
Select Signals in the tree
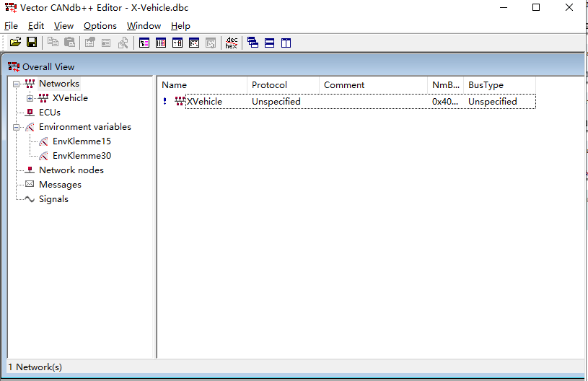pyautogui.click(x=53, y=199)
